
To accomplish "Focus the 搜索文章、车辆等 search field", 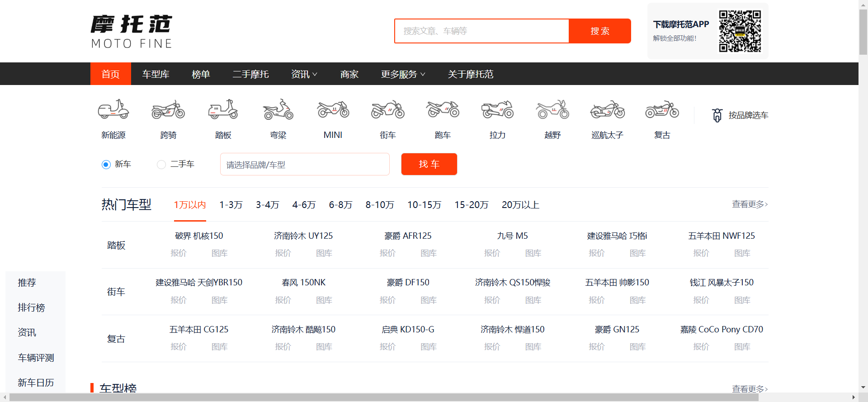I will pyautogui.click(x=481, y=31).
